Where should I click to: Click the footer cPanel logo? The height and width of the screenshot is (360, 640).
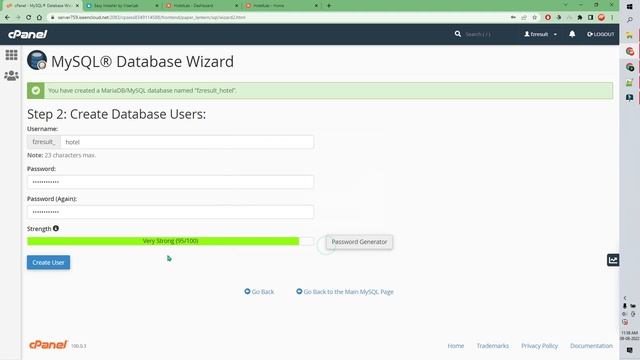click(48, 345)
